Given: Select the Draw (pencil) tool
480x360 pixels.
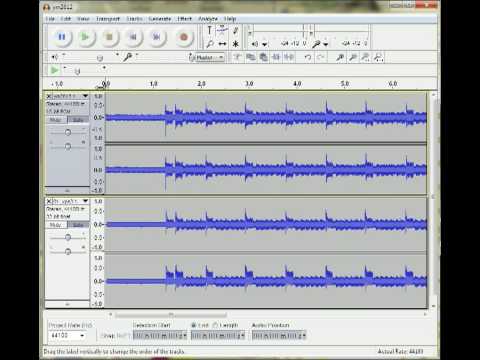Looking at the screenshot, I should click(x=235, y=30).
